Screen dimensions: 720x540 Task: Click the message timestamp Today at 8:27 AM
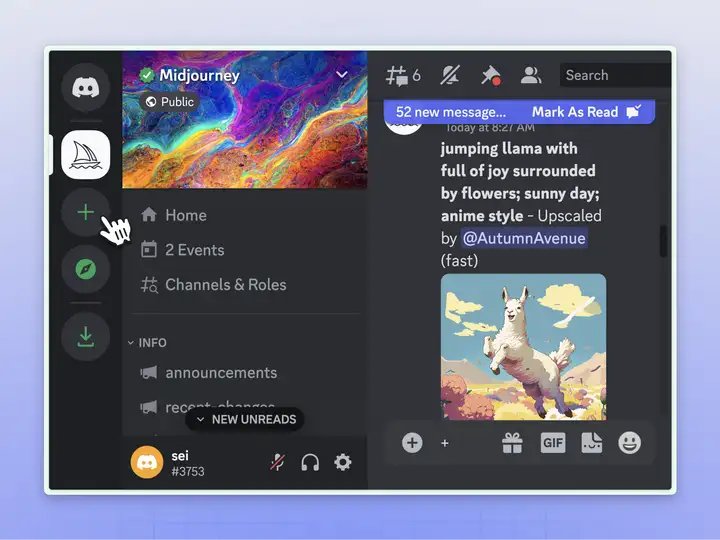490,128
